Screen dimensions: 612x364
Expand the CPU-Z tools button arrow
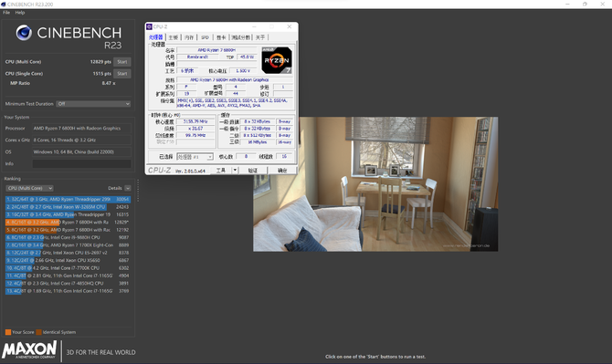(x=235, y=170)
